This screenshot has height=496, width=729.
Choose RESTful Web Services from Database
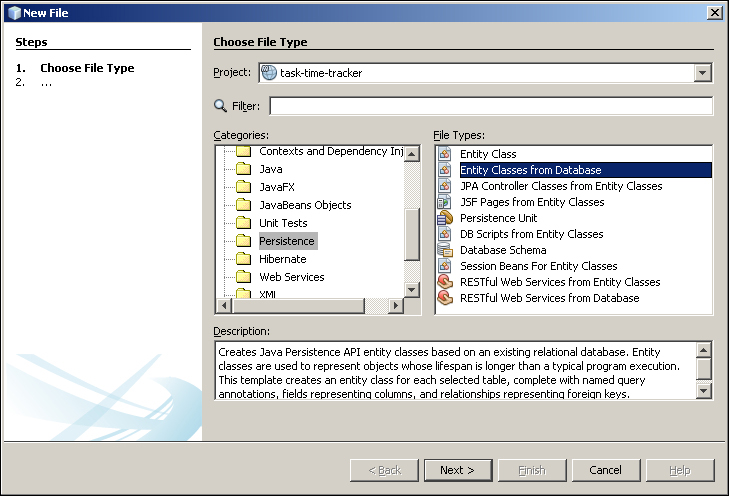(550, 298)
